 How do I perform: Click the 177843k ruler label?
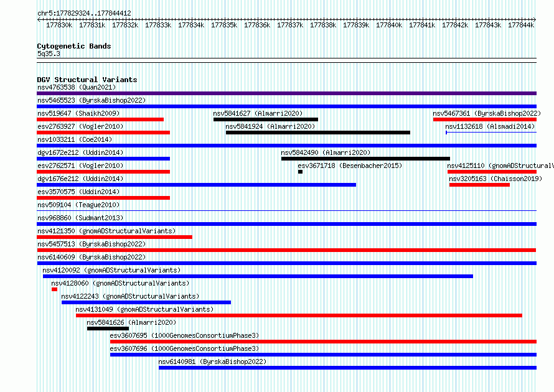(488, 25)
